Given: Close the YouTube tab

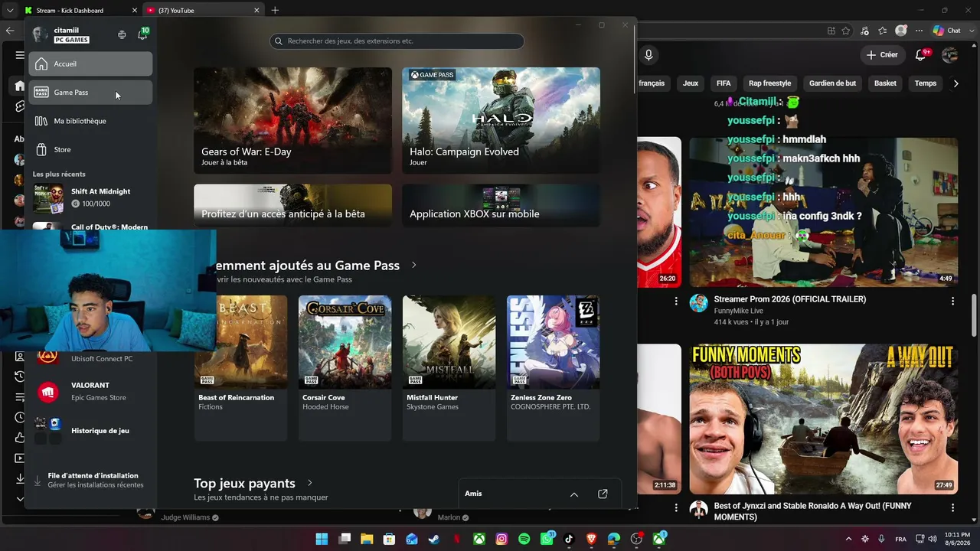Looking at the screenshot, I should pos(256,11).
